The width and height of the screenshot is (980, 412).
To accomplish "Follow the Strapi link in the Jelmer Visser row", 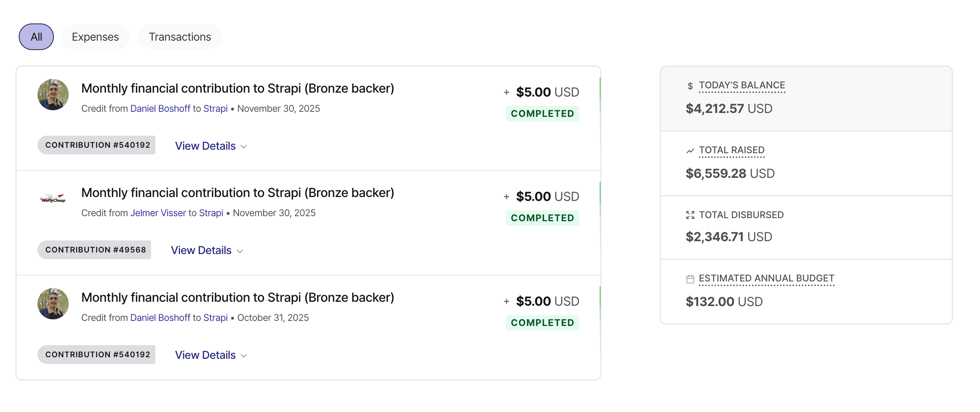I will tap(211, 213).
